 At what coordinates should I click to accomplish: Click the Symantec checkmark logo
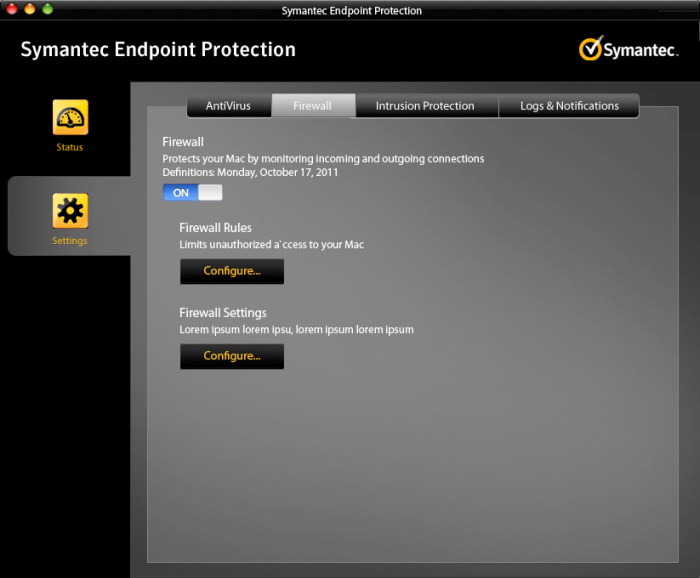628,49
